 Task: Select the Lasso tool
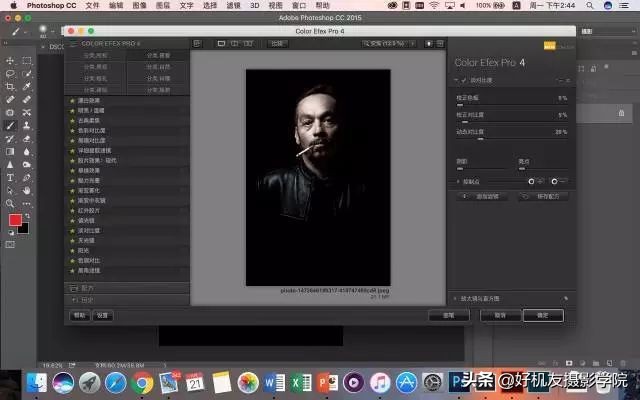[10, 73]
